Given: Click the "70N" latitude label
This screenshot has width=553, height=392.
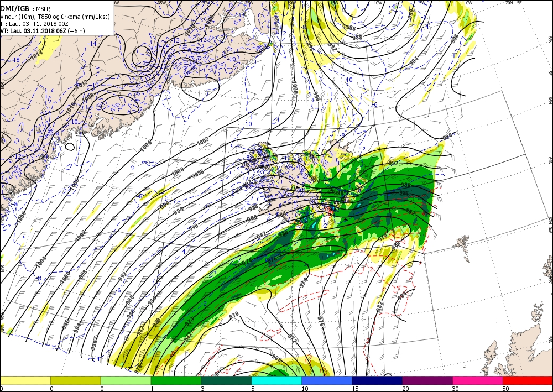Looking at the screenshot, I should click(x=509, y=3).
